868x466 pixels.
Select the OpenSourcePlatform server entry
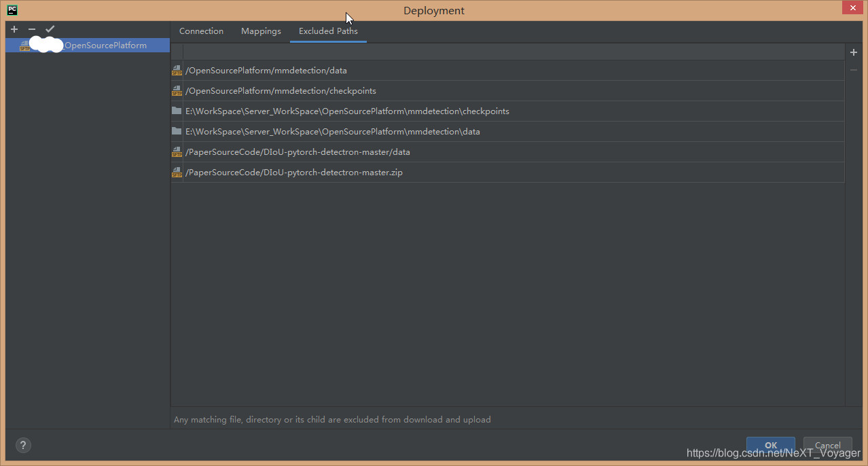pyautogui.click(x=88, y=46)
